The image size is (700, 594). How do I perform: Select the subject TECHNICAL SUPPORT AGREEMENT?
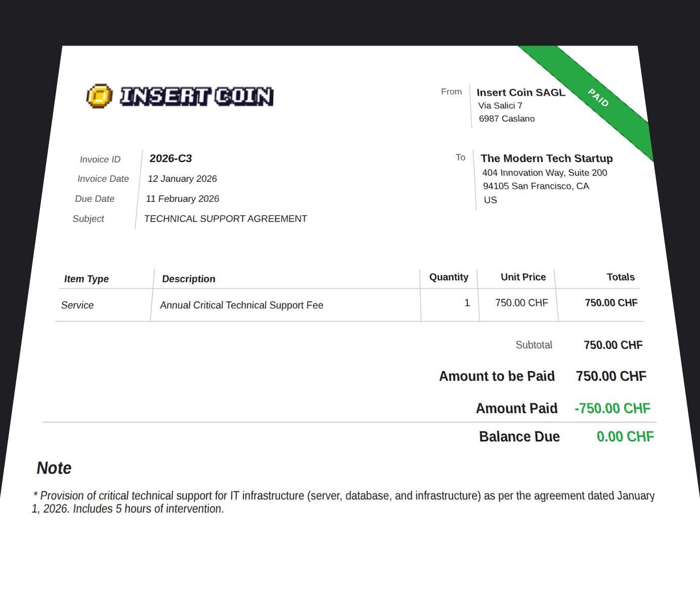pyautogui.click(x=226, y=219)
